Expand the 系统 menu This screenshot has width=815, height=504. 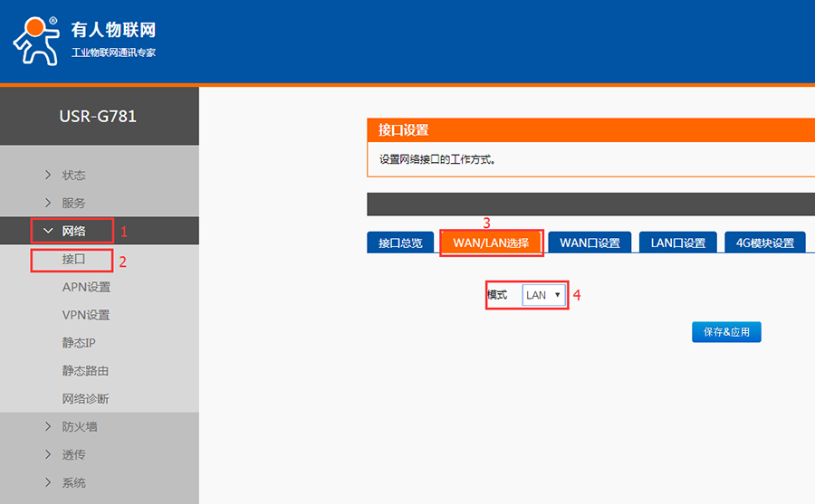pos(73,482)
